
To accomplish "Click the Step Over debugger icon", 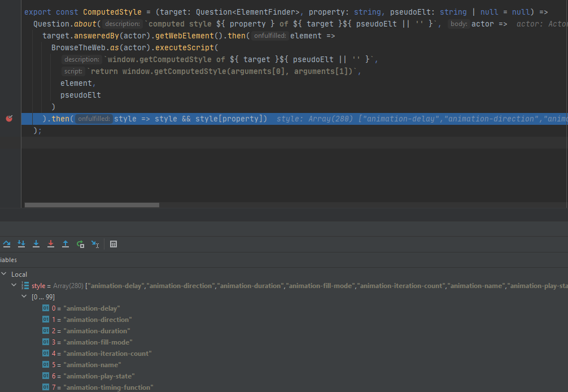I will click(x=7, y=243).
